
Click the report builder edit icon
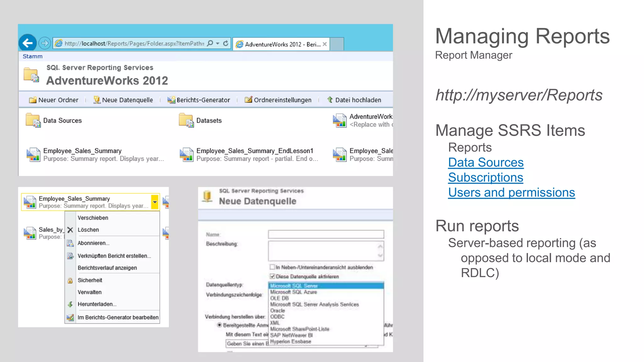coord(70,317)
